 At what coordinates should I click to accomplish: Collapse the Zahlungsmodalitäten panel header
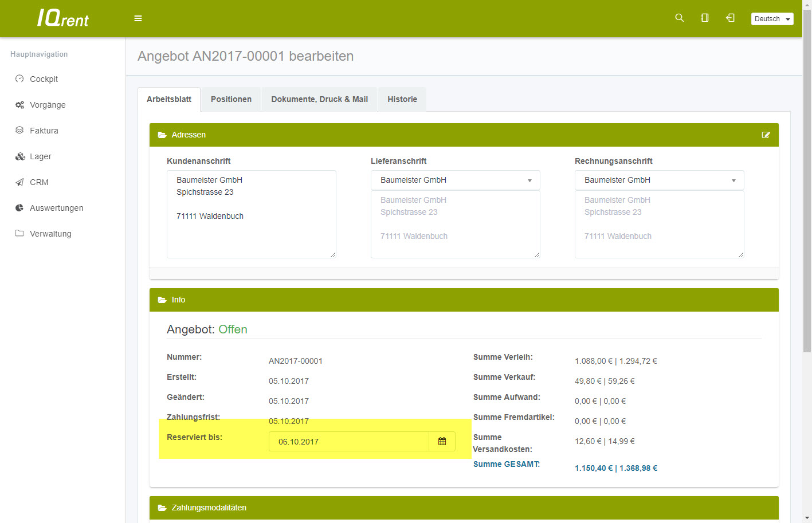click(209, 508)
